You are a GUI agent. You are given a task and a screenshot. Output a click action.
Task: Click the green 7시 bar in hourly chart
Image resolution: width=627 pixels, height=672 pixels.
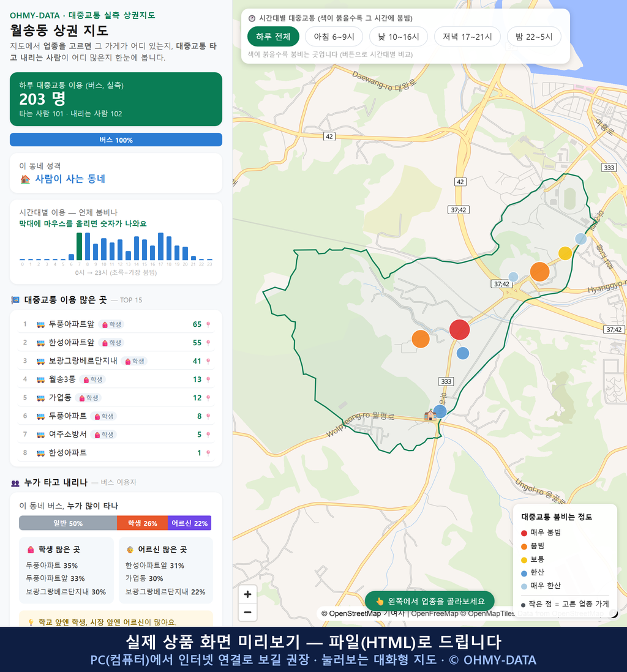pyautogui.click(x=80, y=247)
